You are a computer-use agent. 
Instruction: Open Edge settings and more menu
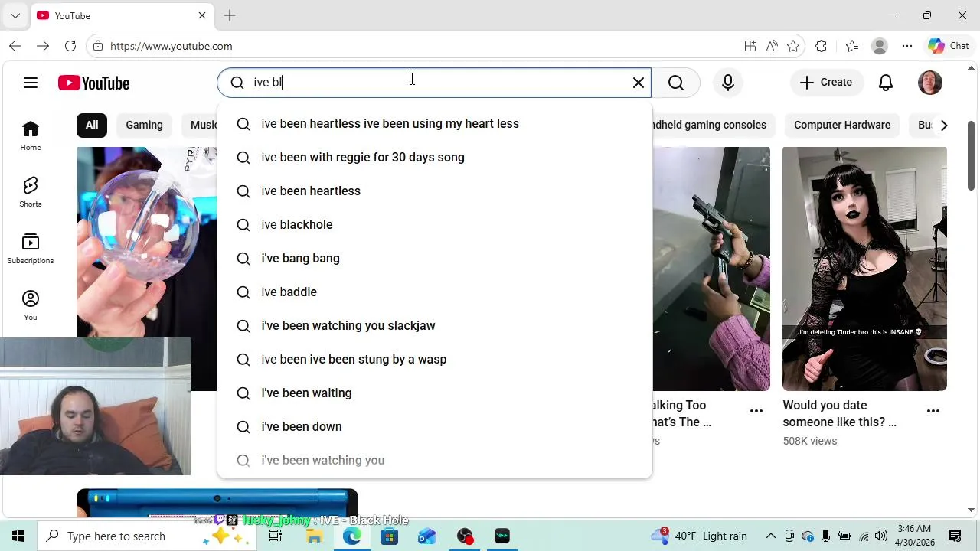coord(907,46)
